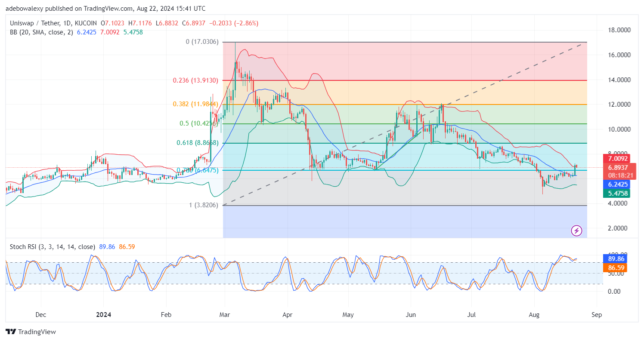
Task: Click the 0.236 (13.9130) Fibonacci level label
Action: point(195,80)
